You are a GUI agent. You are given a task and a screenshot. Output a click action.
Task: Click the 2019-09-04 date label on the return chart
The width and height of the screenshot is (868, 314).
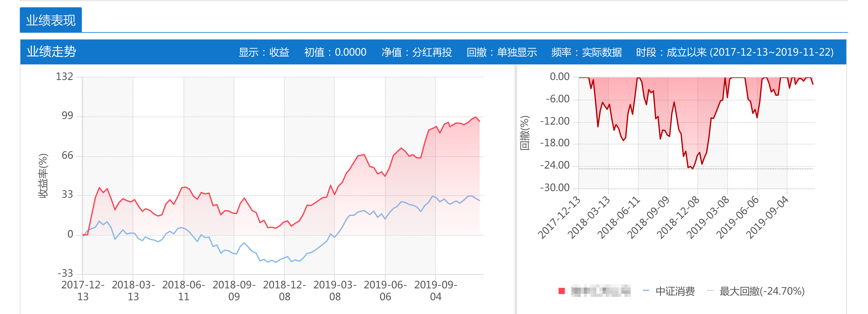(436, 291)
